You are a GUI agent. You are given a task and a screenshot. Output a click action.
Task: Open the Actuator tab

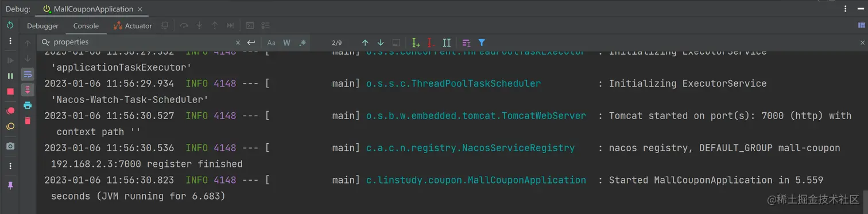133,26
